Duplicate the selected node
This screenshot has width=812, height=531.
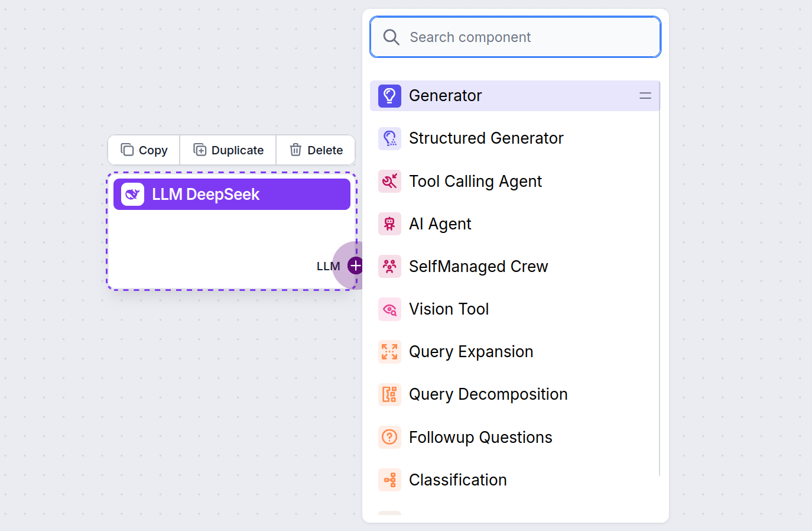tap(228, 150)
